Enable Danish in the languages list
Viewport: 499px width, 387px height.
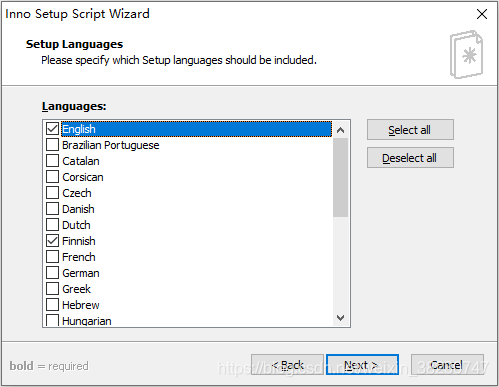[x=52, y=209]
